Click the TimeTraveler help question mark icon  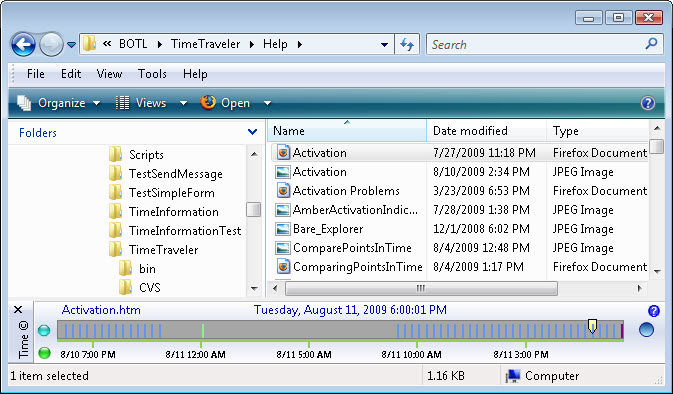653,311
